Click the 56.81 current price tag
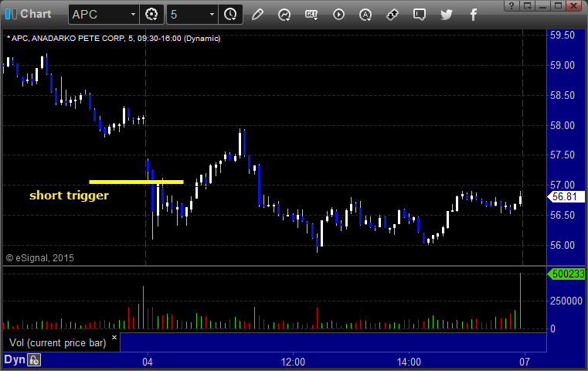 pos(566,196)
